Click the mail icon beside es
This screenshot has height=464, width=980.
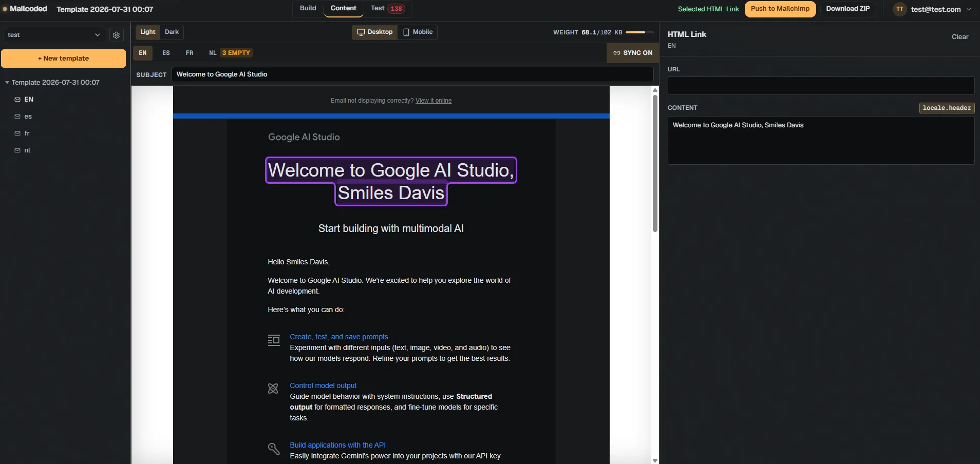17,117
